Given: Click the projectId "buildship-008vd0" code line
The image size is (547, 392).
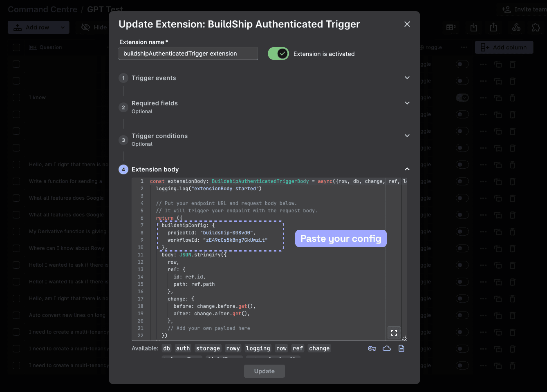Looking at the screenshot, I should pos(211,233).
